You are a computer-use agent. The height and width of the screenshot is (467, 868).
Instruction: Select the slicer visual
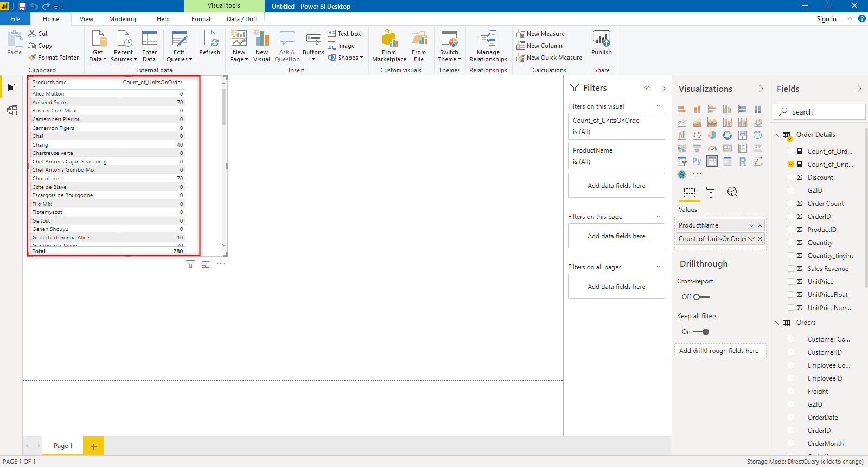pos(682,161)
